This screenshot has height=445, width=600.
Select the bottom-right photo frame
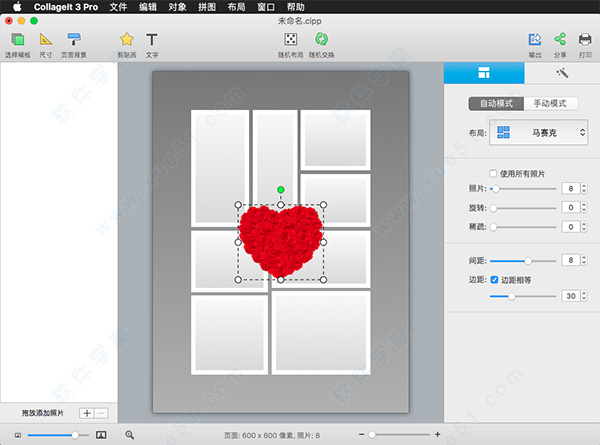(x=321, y=333)
